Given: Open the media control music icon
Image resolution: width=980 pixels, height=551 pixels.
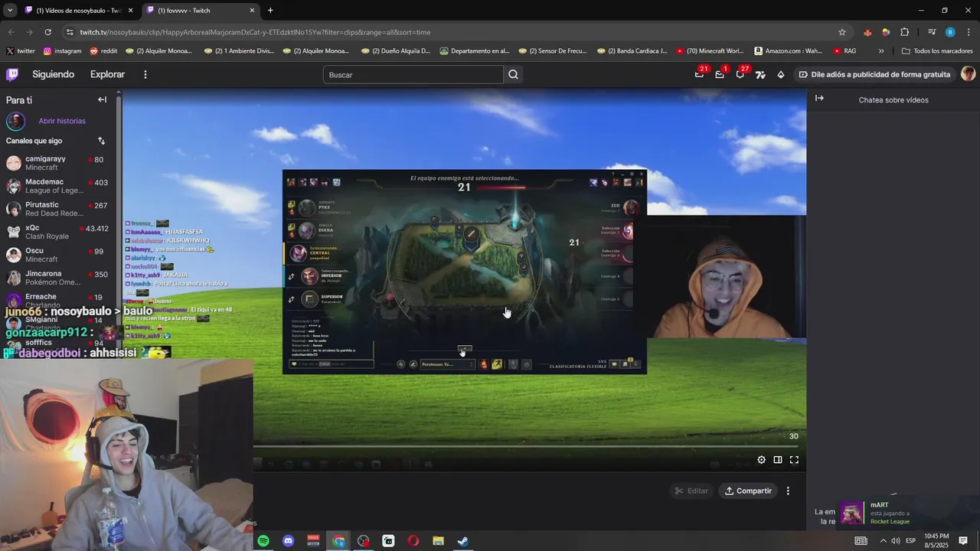Looking at the screenshot, I should [931, 32].
